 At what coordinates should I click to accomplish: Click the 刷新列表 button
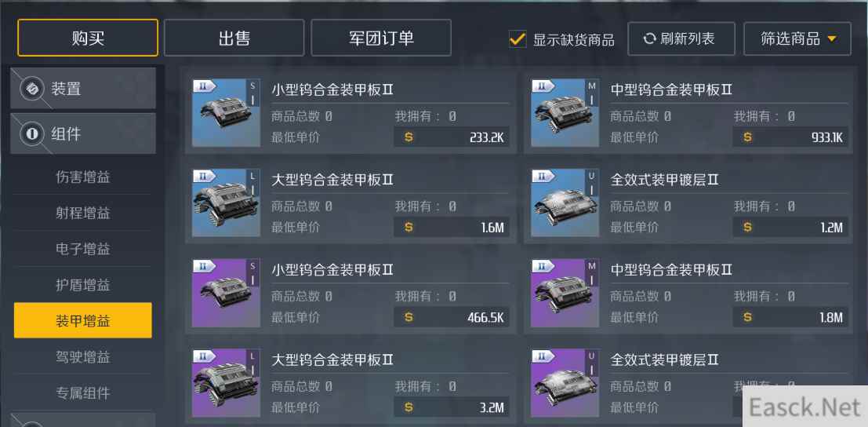click(x=681, y=38)
